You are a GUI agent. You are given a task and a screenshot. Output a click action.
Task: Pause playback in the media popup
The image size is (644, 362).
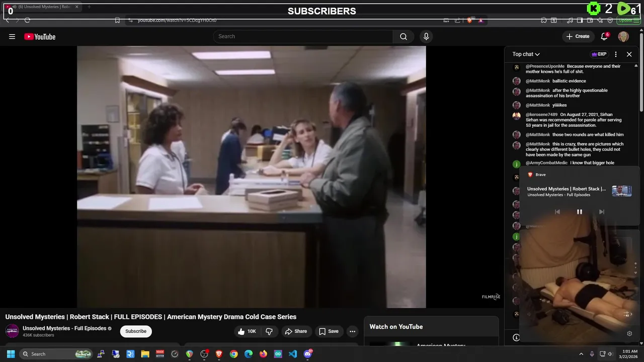coord(579,212)
